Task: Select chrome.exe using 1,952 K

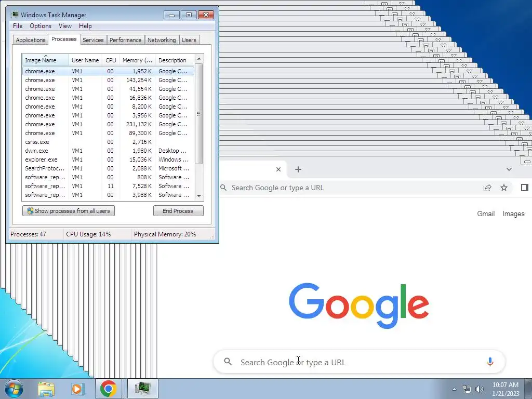Action: [x=108, y=71]
